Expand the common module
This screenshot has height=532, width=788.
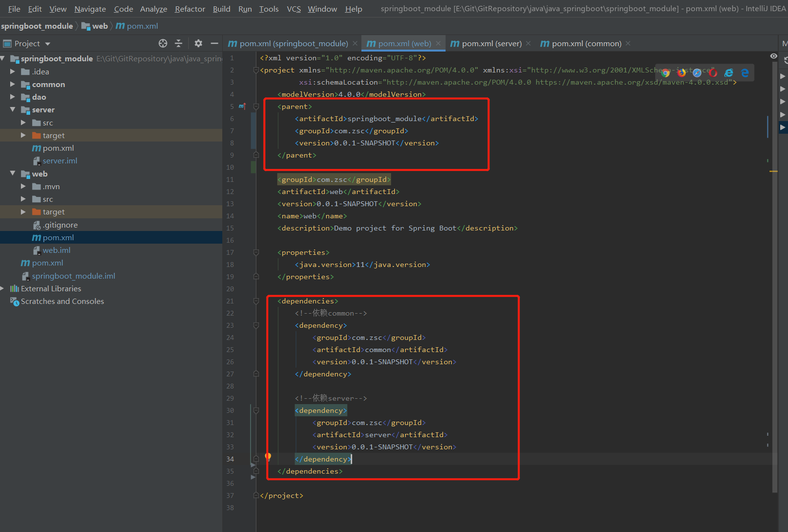tap(13, 84)
